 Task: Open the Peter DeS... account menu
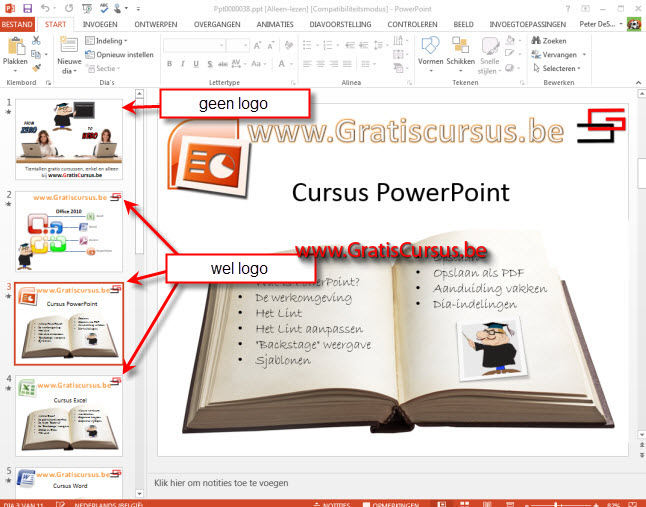601,24
